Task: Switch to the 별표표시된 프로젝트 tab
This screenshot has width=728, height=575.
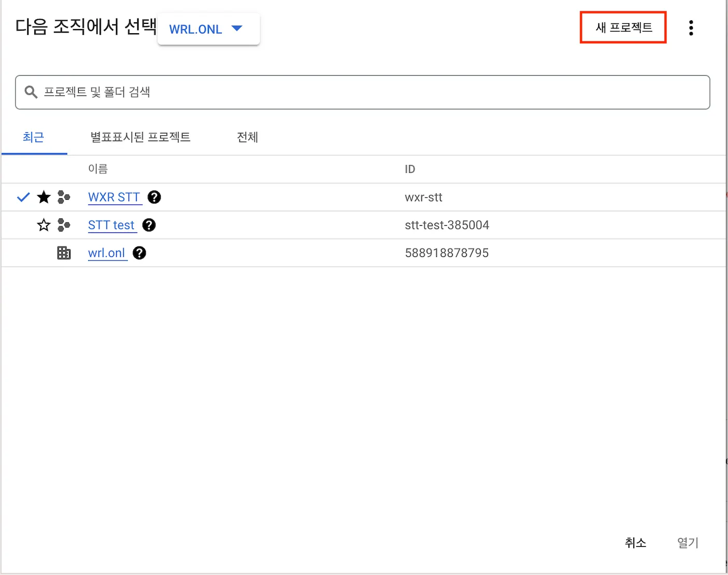Action: click(x=141, y=138)
